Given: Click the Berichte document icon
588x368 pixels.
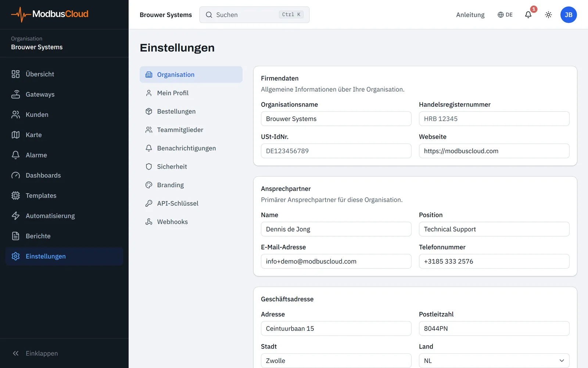Looking at the screenshot, I should coord(15,236).
